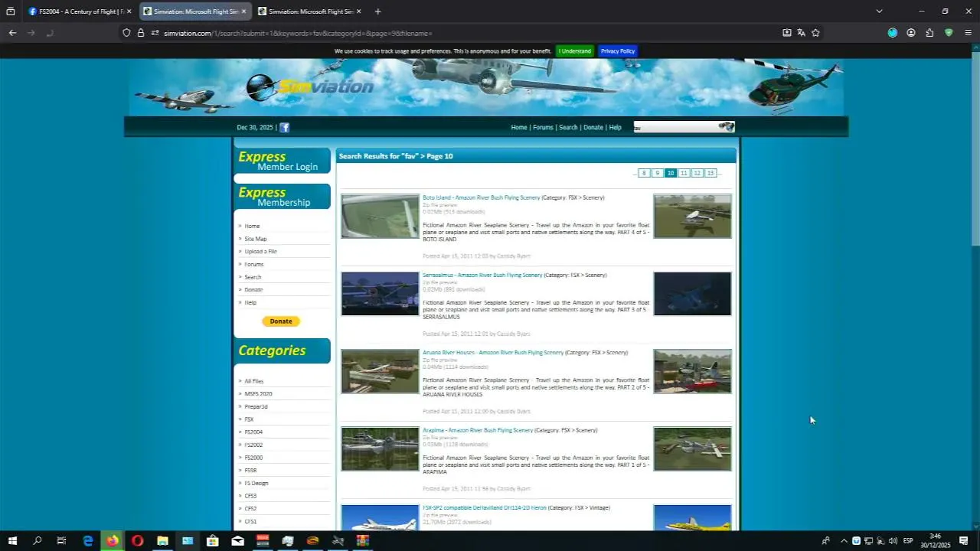
Task: Open Serrasalmus Amazon River scenery link
Action: click(482, 275)
